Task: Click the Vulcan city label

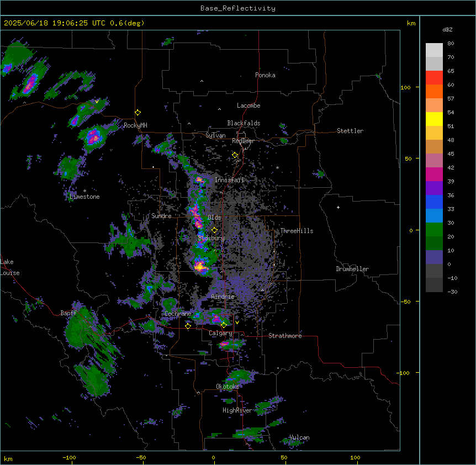Action: tap(300, 437)
